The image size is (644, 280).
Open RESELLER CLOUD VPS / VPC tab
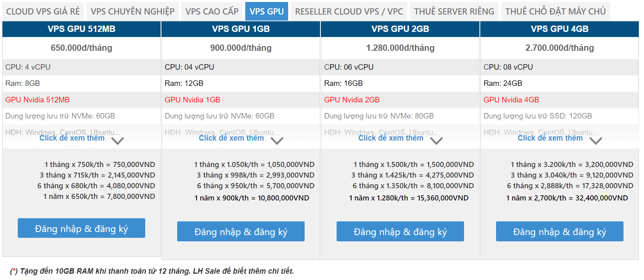coord(349,11)
